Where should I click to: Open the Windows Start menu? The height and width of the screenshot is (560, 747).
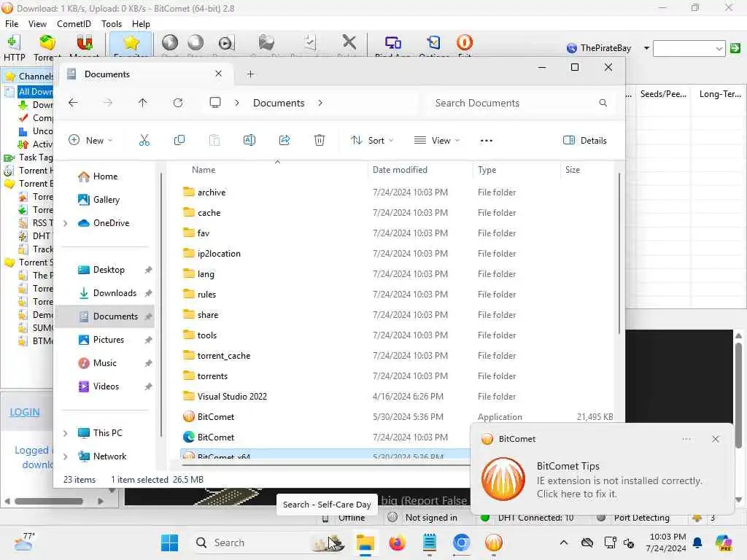(x=169, y=542)
